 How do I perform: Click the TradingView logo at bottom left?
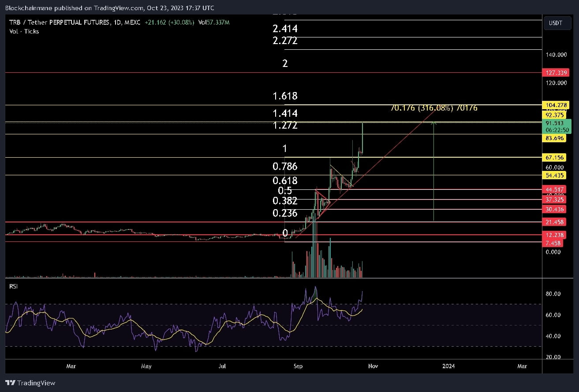(x=30, y=383)
